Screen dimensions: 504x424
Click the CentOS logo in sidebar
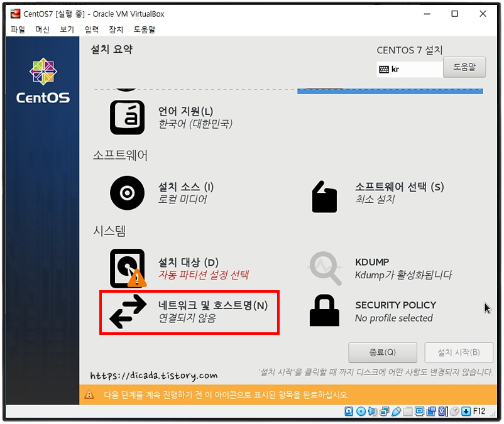(43, 81)
